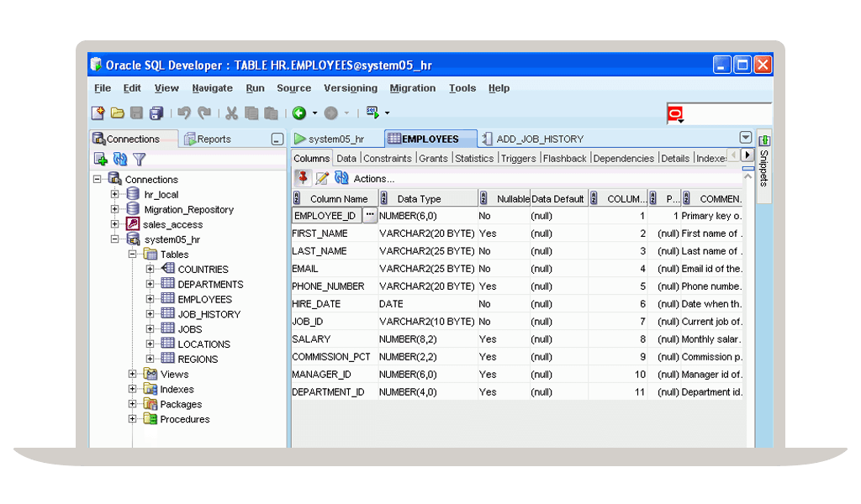Click the VARCHAR2(10 BYTE) data type cell
The image size is (861, 504).
click(428, 322)
